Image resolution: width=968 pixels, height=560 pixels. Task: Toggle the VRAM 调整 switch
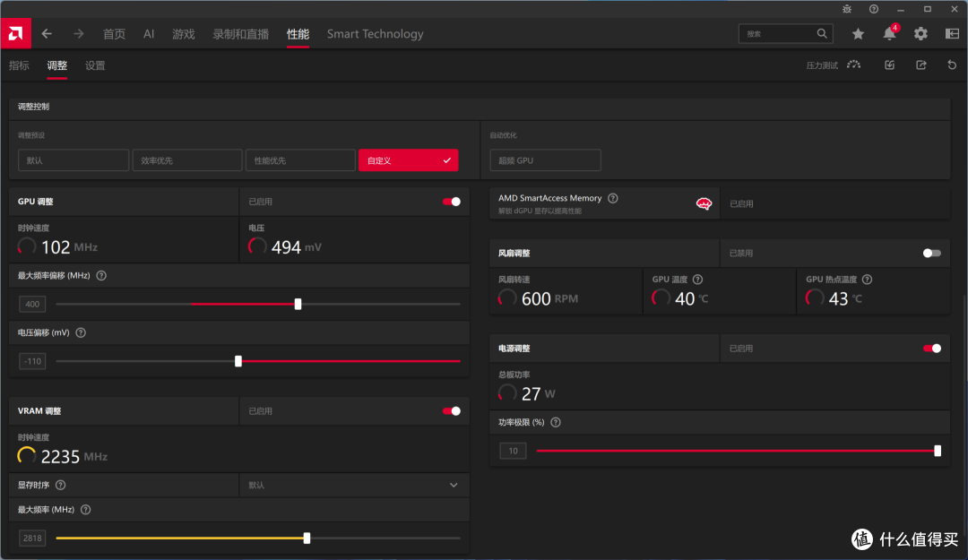[451, 410]
